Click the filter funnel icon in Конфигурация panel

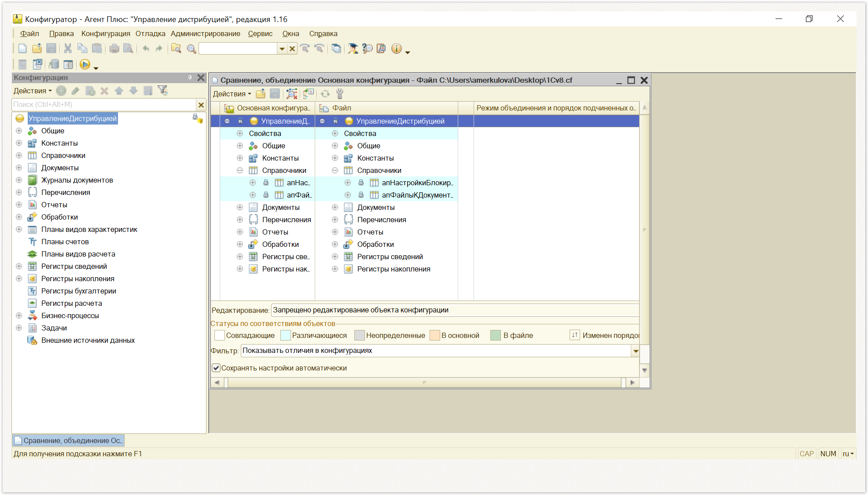pyautogui.click(x=163, y=91)
